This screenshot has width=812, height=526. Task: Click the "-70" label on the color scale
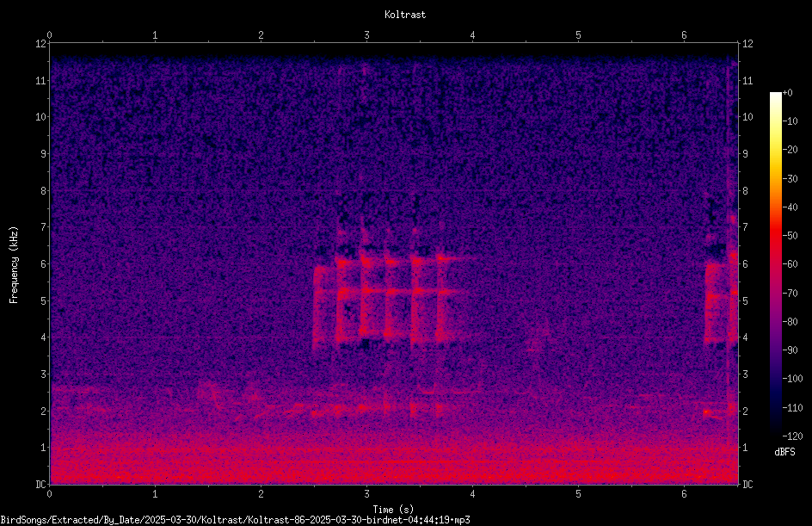(x=790, y=294)
